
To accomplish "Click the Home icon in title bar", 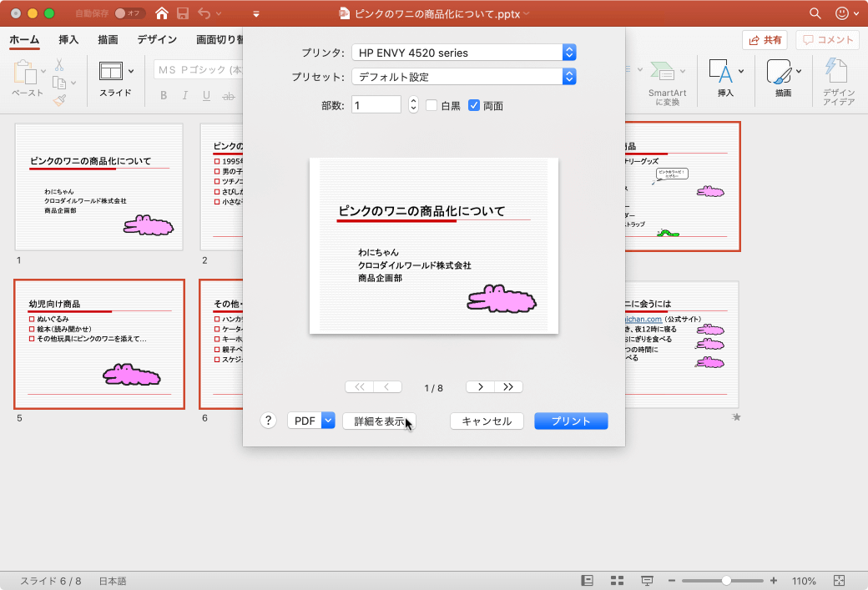I will point(162,13).
